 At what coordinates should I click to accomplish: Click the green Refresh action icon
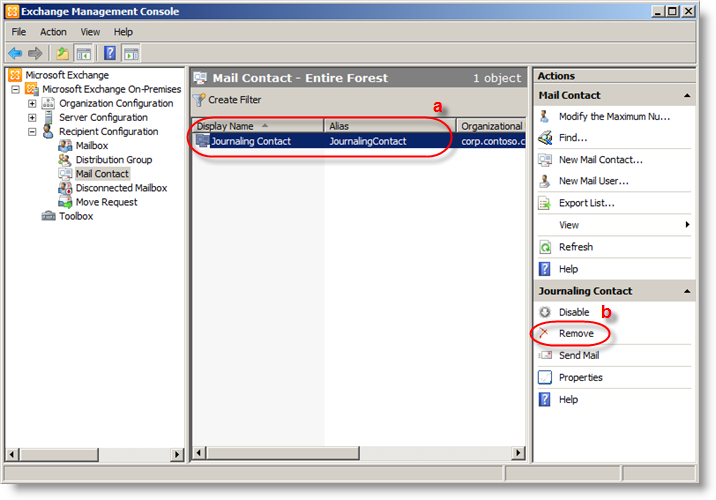(545, 247)
